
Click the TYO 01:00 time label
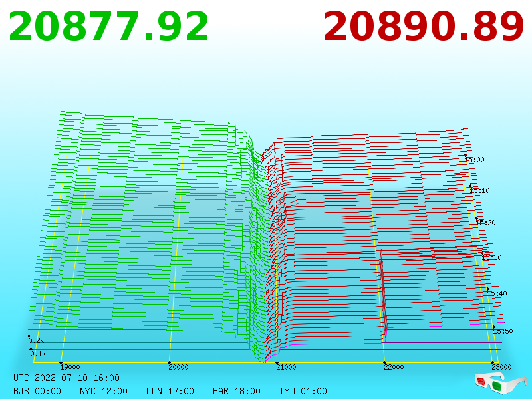303,391
